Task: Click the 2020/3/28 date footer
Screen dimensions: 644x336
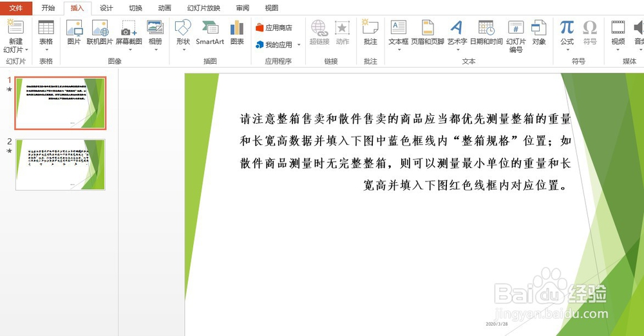Action: click(x=497, y=324)
